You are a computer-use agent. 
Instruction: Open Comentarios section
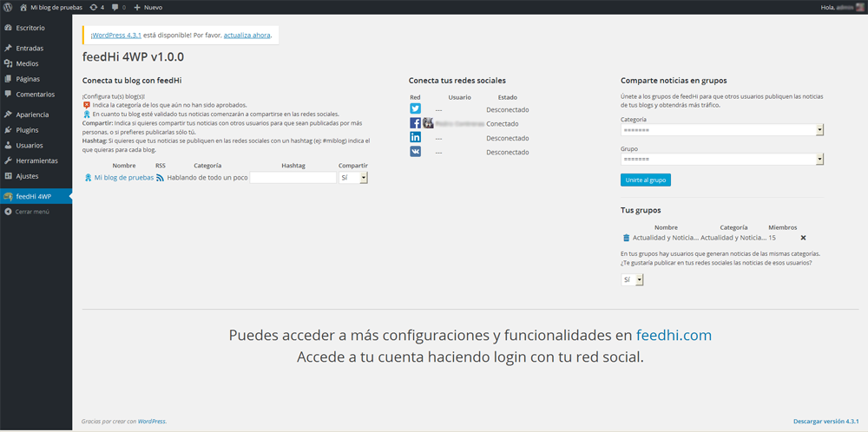pos(36,95)
